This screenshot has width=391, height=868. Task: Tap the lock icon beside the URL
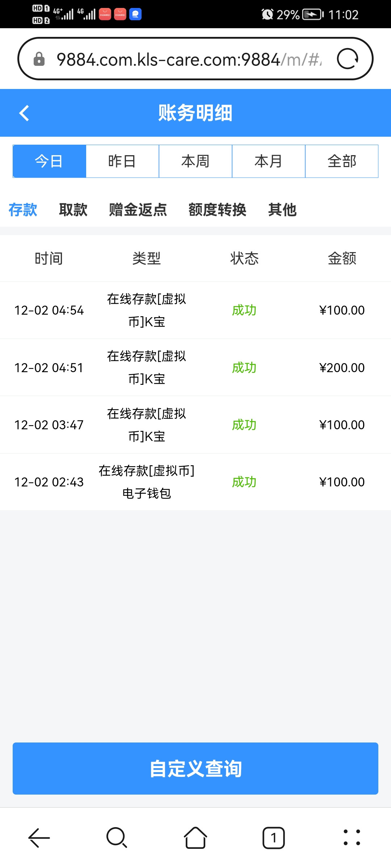39,59
